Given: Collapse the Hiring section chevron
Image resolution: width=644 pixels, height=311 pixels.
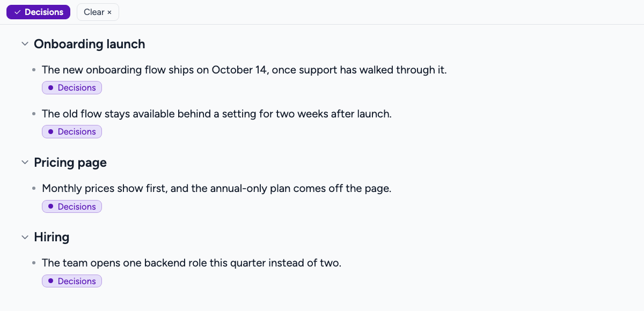Looking at the screenshot, I should pos(25,237).
